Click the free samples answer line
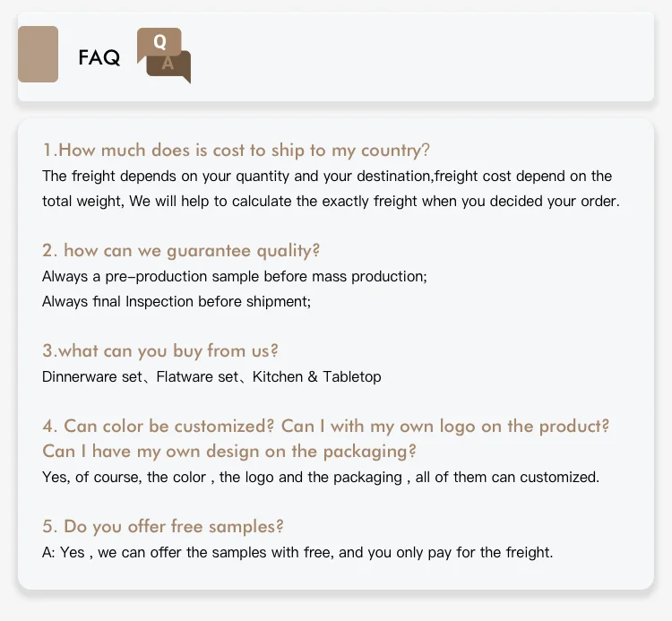The image size is (672, 621). pyautogui.click(x=297, y=552)
